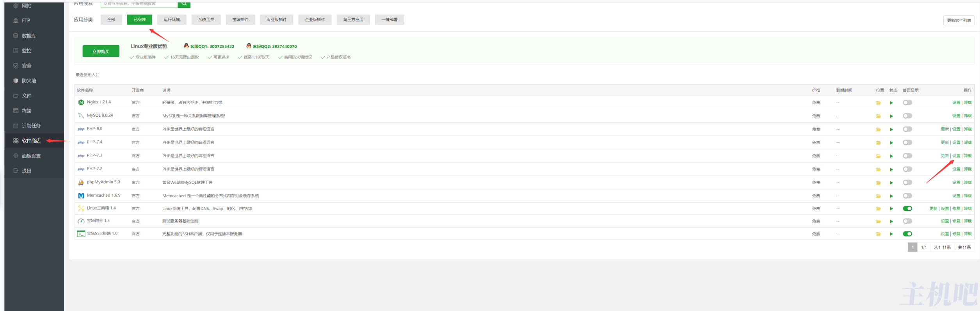Select the 企业版插件 category tab
Image resolution: width=980 pixels, height=311 pixels.
tap(315, 20)
